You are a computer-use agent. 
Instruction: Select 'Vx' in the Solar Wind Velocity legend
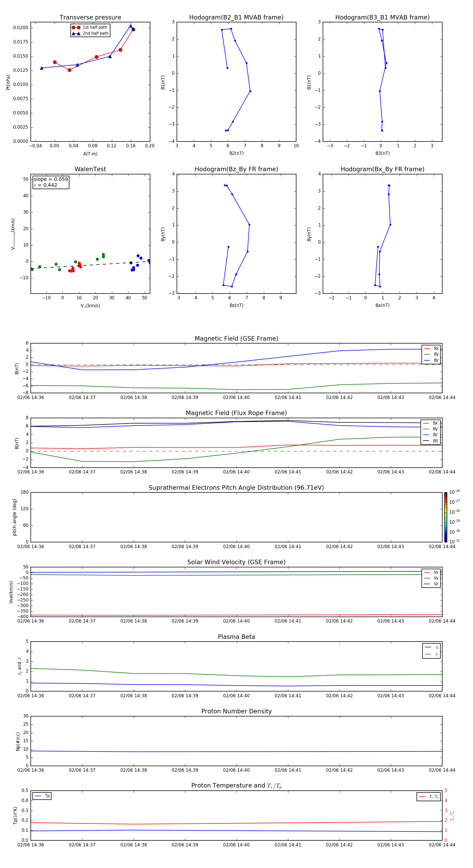pos(431,573)
